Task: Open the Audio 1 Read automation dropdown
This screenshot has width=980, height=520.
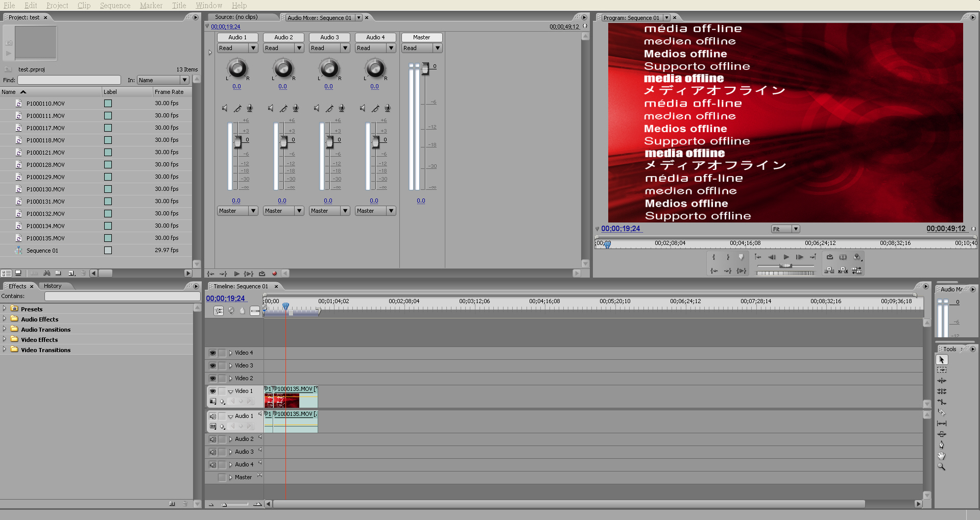Action: (x=253, y=48)
